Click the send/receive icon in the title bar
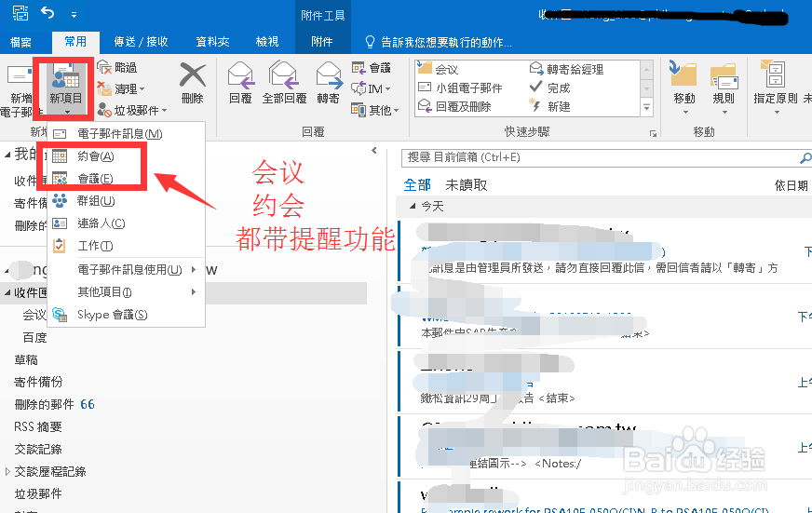812x513 pixels. coord(20,12)
